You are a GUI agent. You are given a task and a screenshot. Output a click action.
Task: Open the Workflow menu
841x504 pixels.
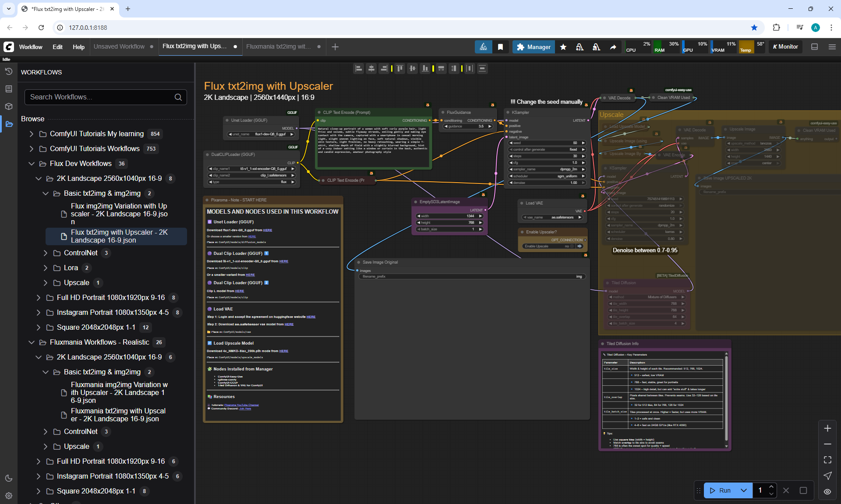pos(31,47)
